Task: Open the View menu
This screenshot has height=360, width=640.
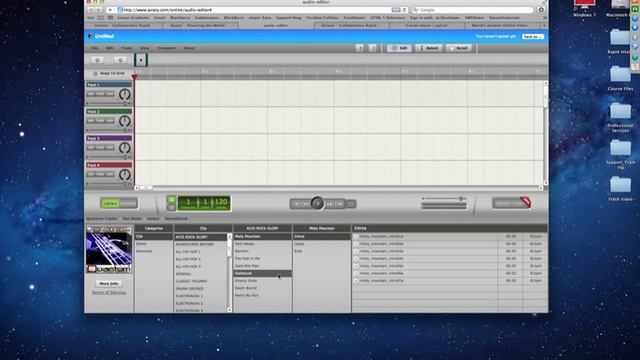Action: click(144, 48)
